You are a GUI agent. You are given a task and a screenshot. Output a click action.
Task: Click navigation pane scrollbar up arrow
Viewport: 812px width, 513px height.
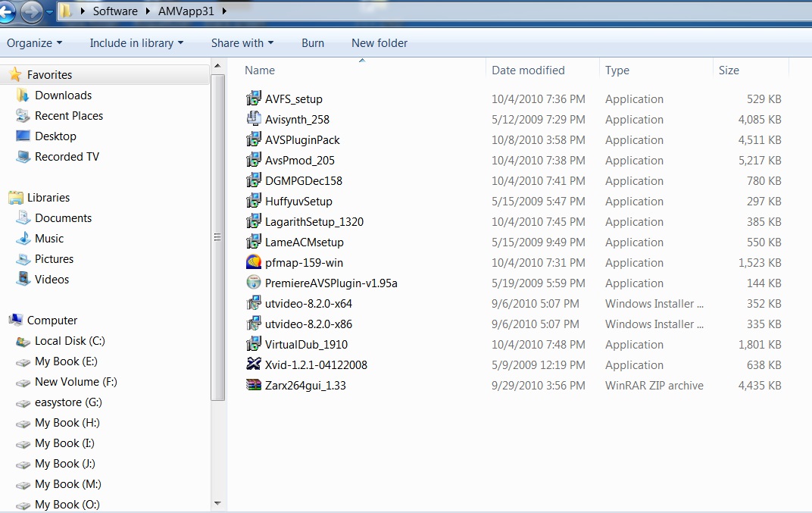(x=217, y=66)
